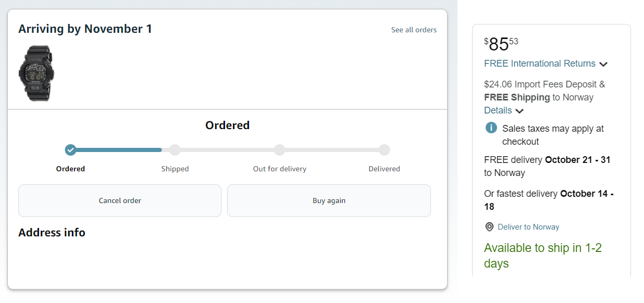Click the Ordered checkmark step icon
644x303 pixels.
[71, 150]
